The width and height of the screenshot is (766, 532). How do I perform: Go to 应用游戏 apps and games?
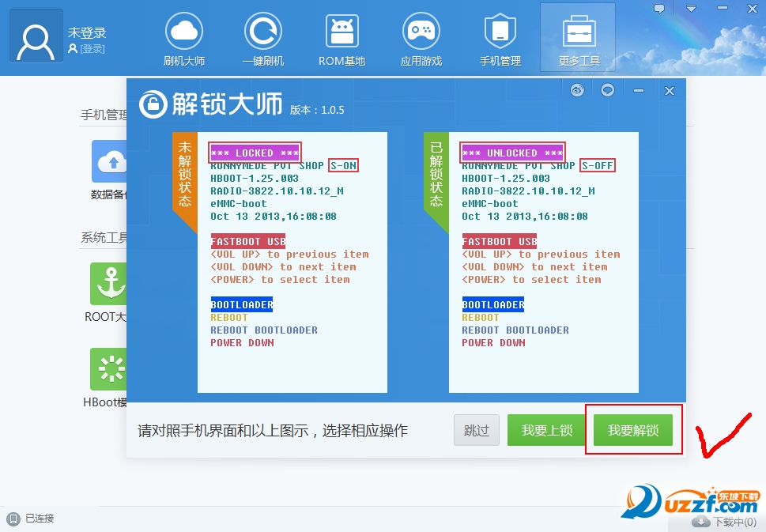421,38
